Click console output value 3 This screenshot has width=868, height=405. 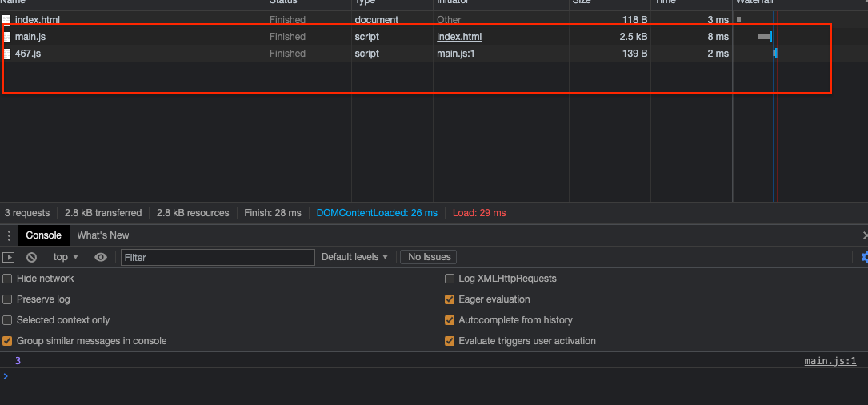tap(18, 361)
